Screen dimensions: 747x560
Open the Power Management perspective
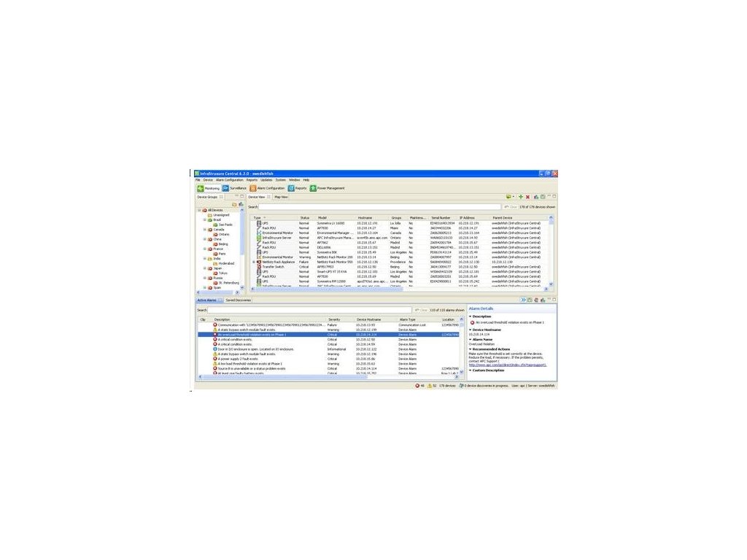tap(328, 188)
